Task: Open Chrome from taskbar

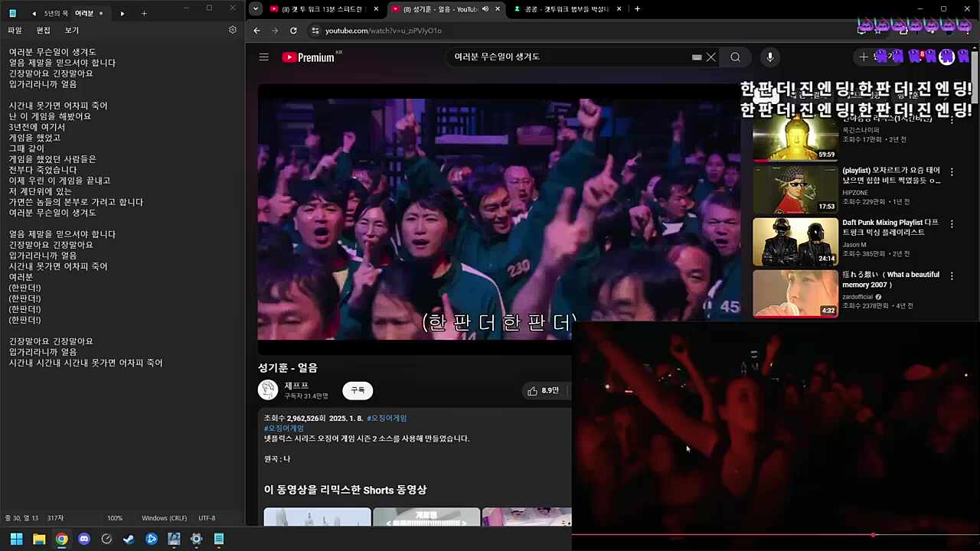Action: coord(61,539)
